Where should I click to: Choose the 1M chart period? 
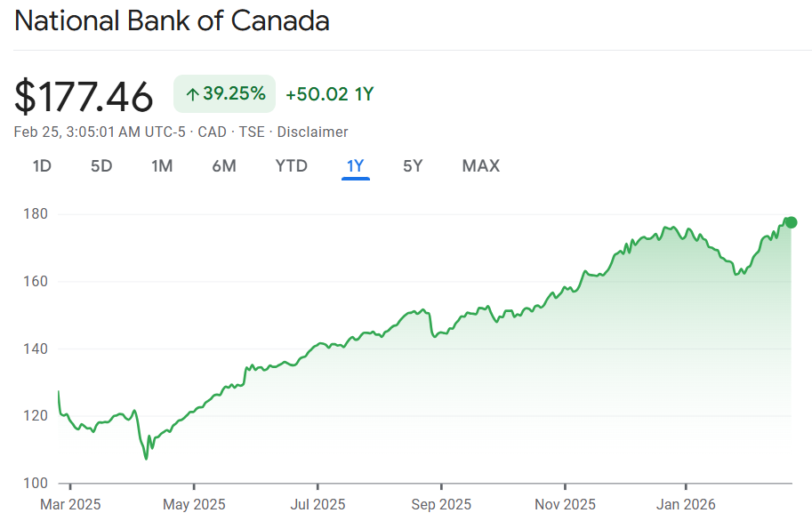click(162, 165)
